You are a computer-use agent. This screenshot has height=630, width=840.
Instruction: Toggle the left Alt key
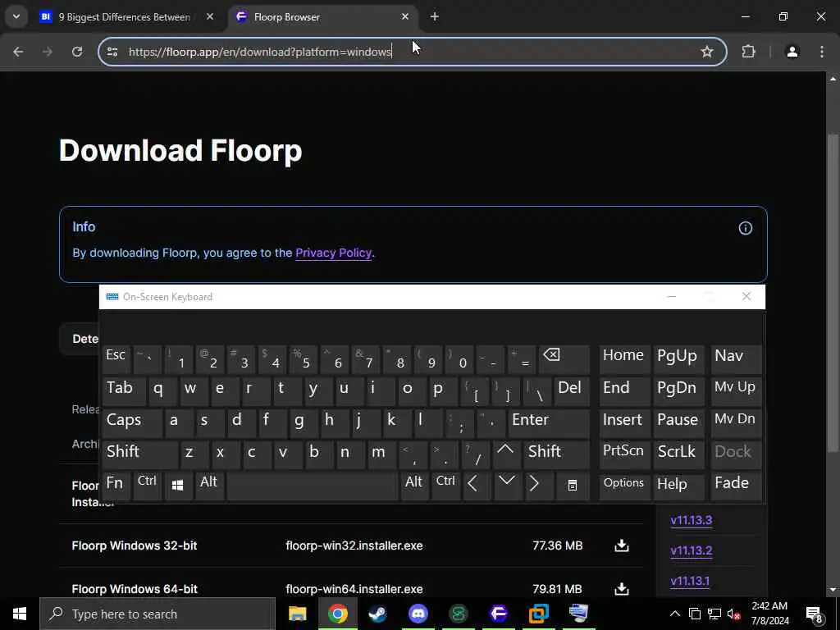pos(209,486)
